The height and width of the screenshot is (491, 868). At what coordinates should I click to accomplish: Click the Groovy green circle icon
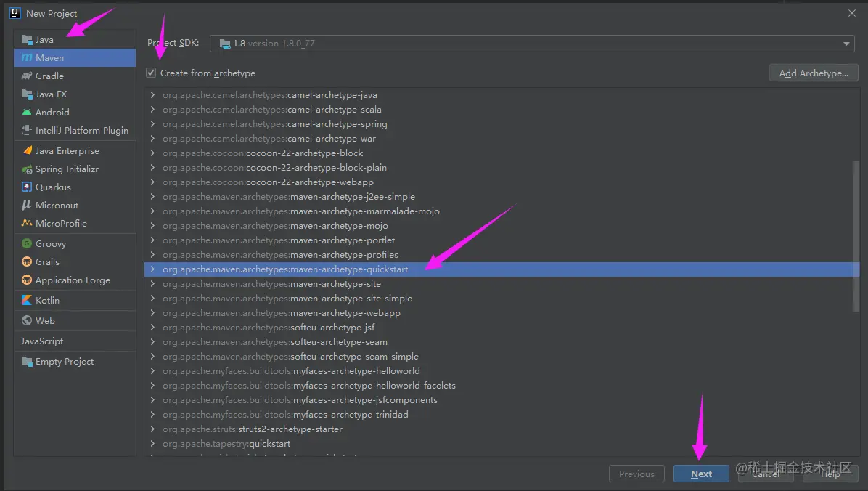pyautogui.click(x=27, y=244)
